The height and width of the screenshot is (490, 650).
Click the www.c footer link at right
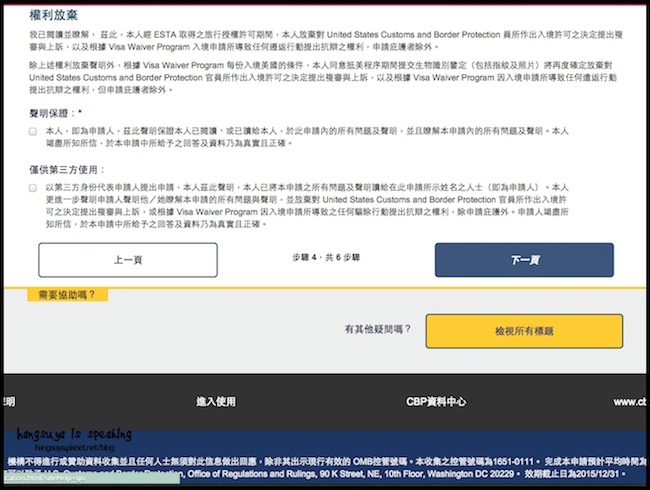click(x=630, y=402)
